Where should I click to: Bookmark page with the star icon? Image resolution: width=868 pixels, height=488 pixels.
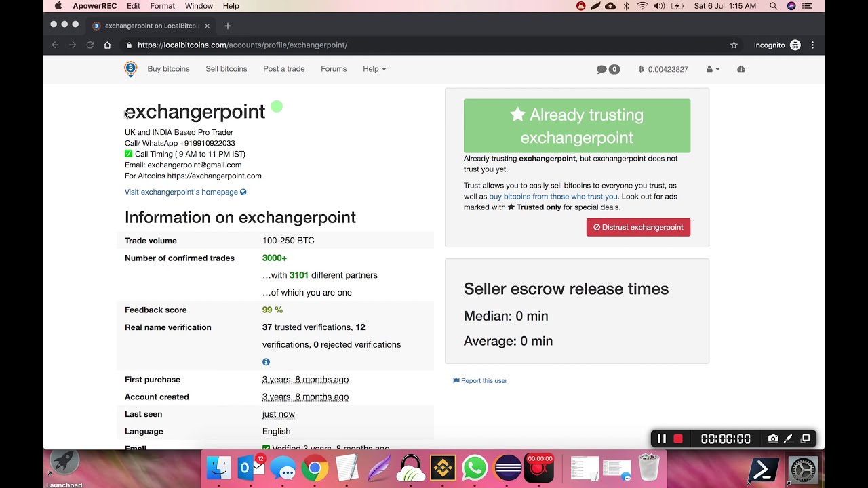pyautogui.click(x=734, y=45)
